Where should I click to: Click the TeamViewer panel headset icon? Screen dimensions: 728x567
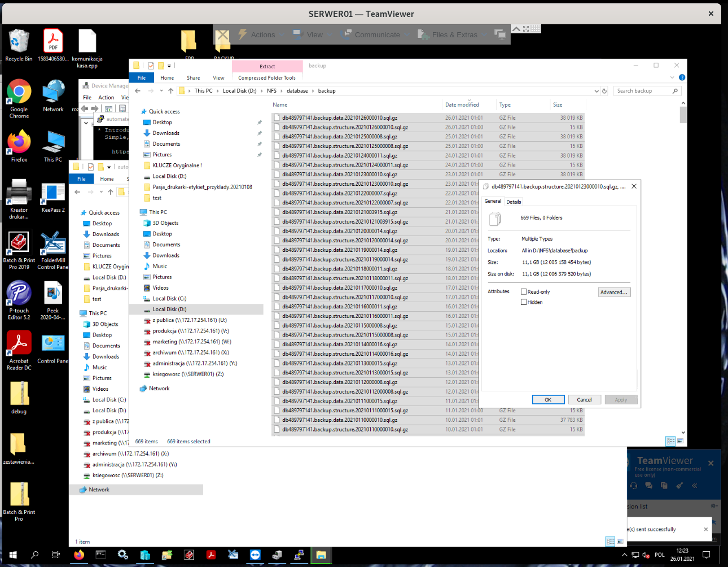pyautogui.click(x=634, y=486)
